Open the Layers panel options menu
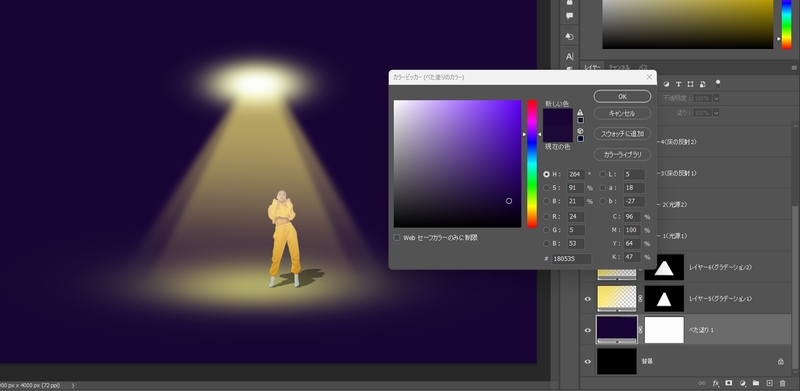 point(794,67)
